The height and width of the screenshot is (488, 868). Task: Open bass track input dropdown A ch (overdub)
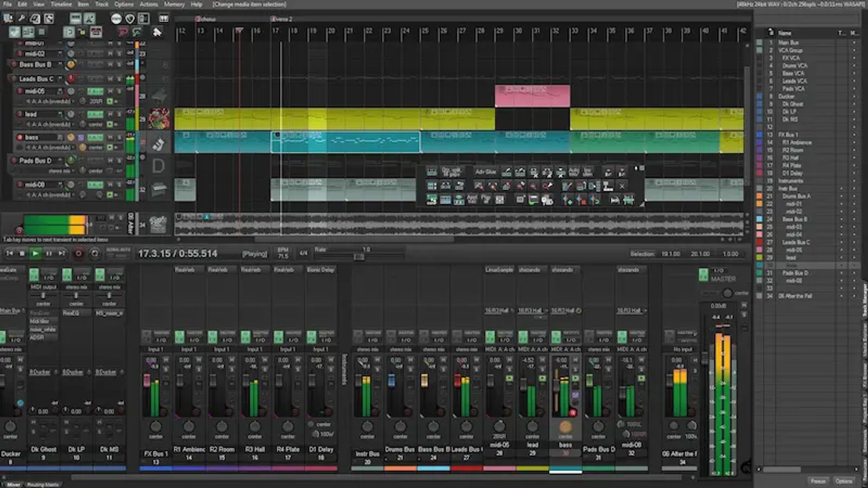pos(50,147)
